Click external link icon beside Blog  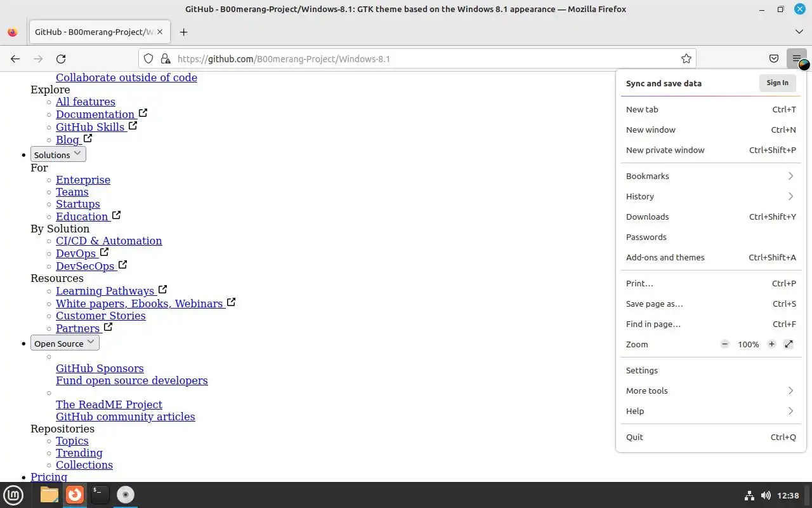(x=88, y=138)
